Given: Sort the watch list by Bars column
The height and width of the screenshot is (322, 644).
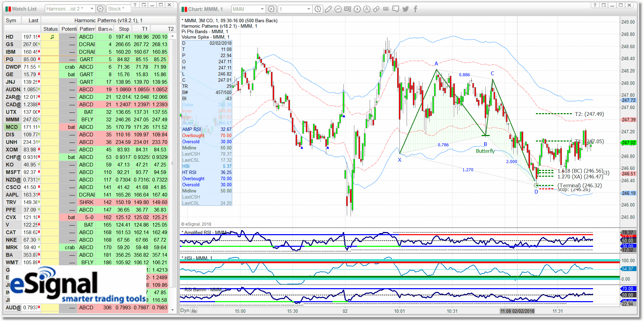Looking at the screenshot, I should (104, 29).
